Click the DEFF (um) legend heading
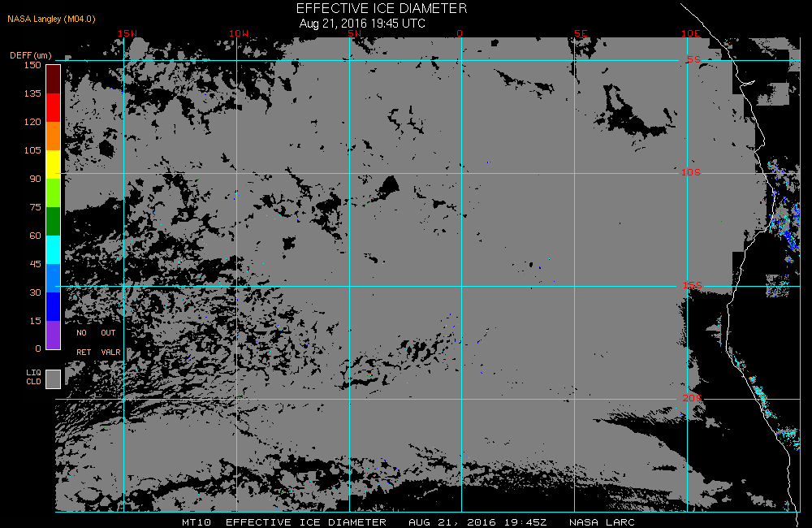812x528 pixels. (x=31, y=55)
